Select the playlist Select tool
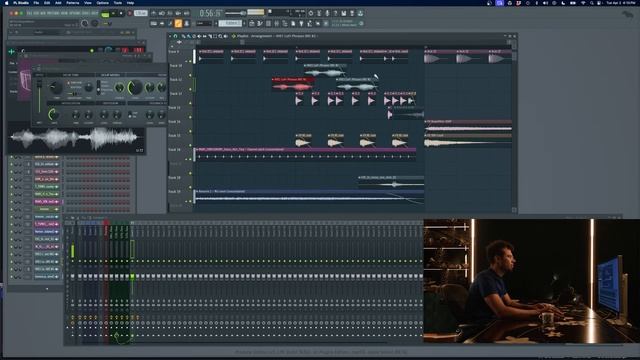Viewport: 640px width, 360px height. point(215,36)
